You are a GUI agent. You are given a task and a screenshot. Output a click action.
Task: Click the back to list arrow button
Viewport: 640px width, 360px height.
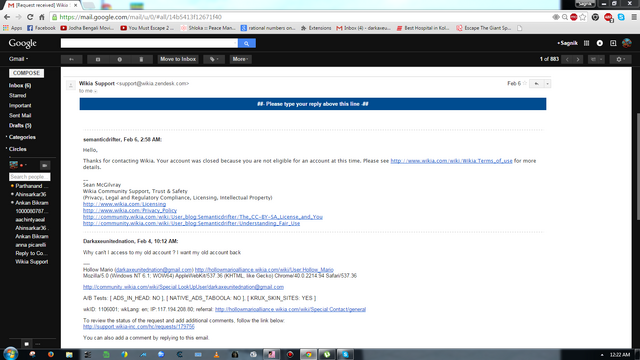click(x=71, y=59)
